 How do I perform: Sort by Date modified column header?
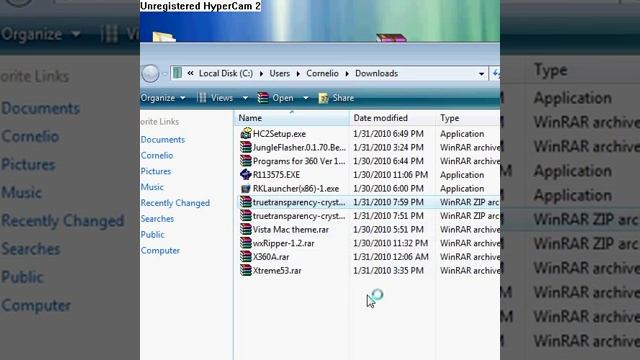392,118
